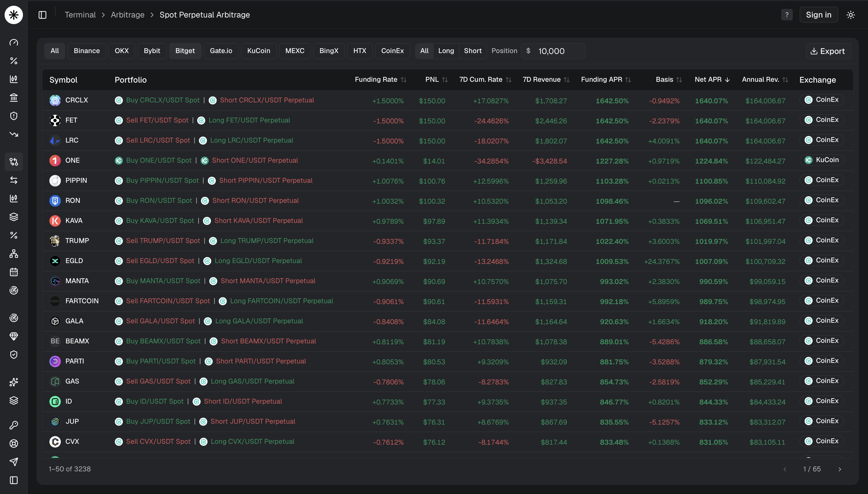The image size is (868, 494).
Task: Sort table by Basis column
Action: 669,80
